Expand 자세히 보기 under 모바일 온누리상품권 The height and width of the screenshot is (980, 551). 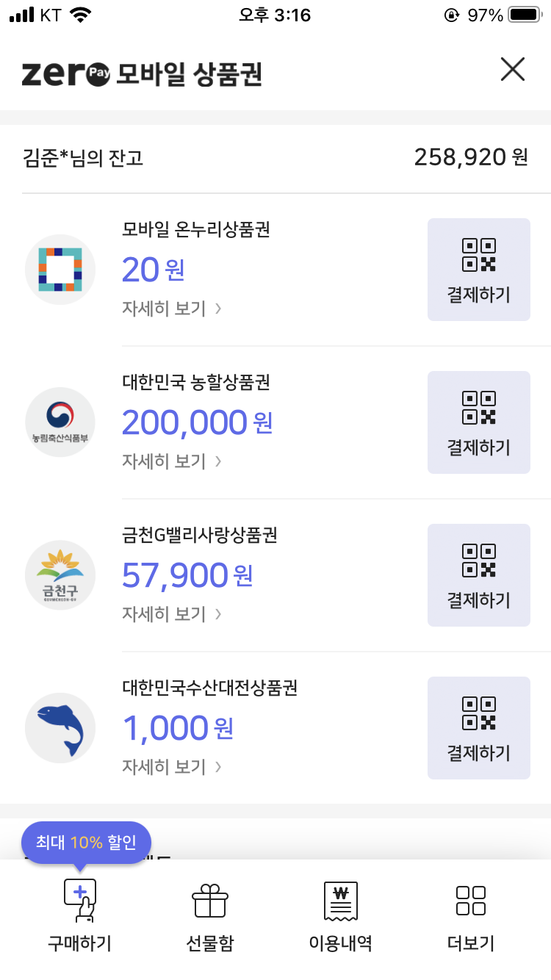pyautogui.click(x=172, y=308)
